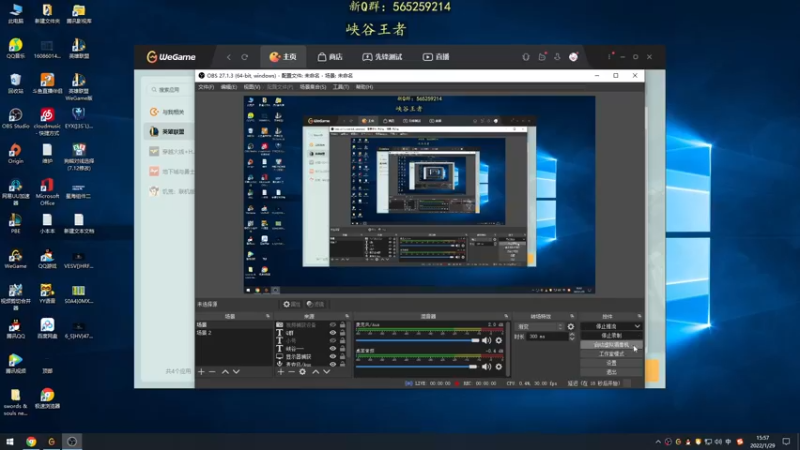Open WeGame desktop shortcut
The width and height of the screenshot is (800, 450).
click(15, 259)
